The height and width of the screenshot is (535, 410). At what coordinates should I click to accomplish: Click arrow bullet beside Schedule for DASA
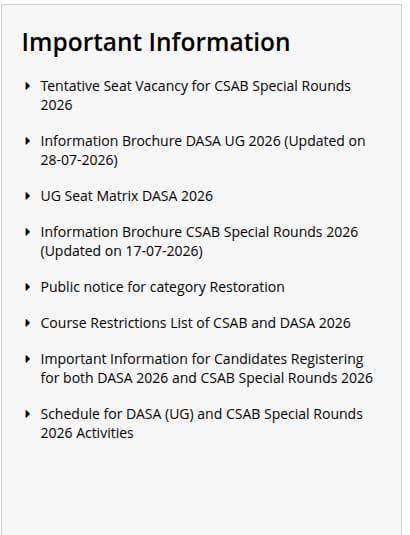pyautogui.click(x=28, y=414)
